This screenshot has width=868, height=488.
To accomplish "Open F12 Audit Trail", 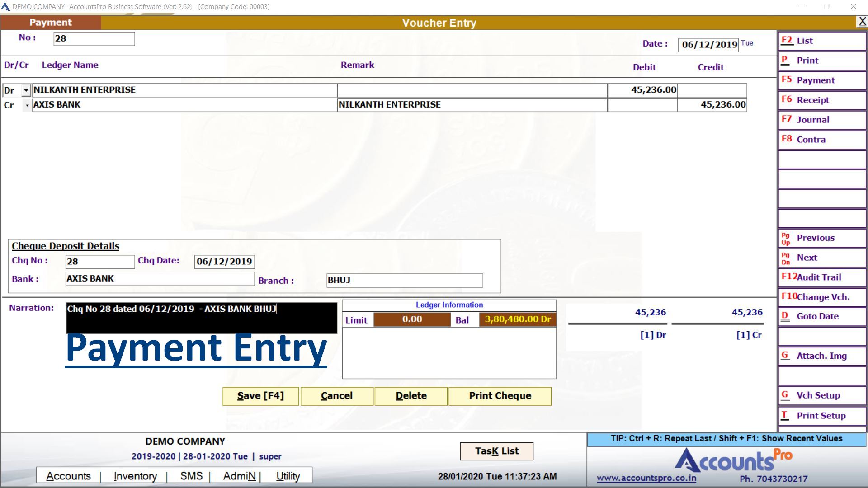I will coord(821,277).
